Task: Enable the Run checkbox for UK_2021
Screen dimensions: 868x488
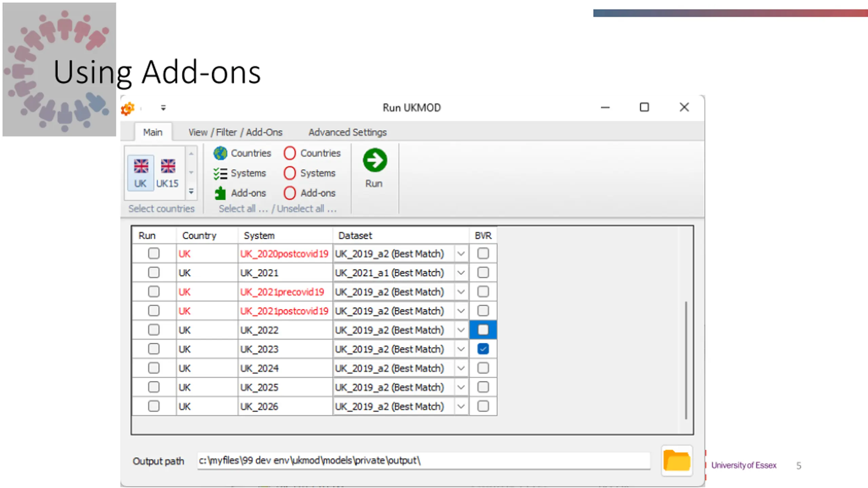Action: (154, 272)
